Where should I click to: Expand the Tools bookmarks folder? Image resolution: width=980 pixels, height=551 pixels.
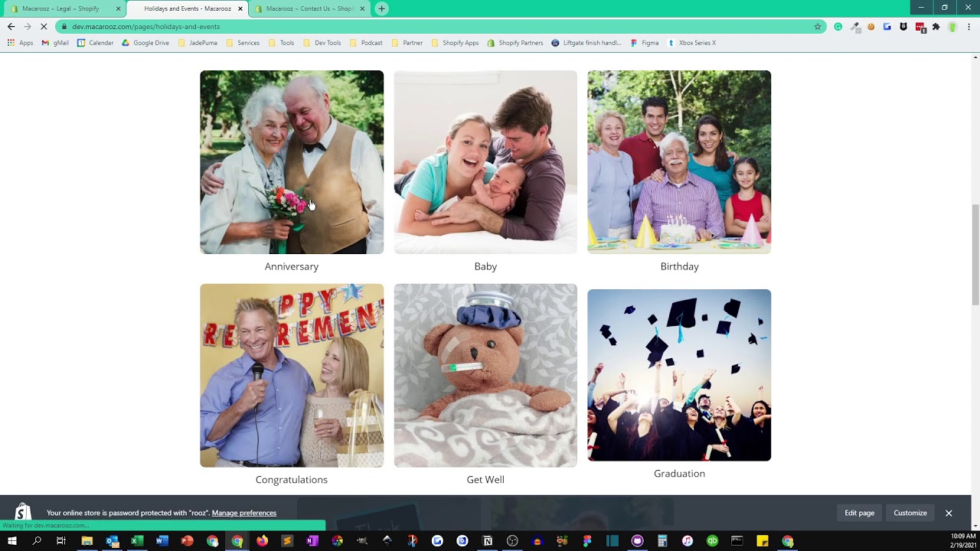pyautogui.click(x=281, y=43)
